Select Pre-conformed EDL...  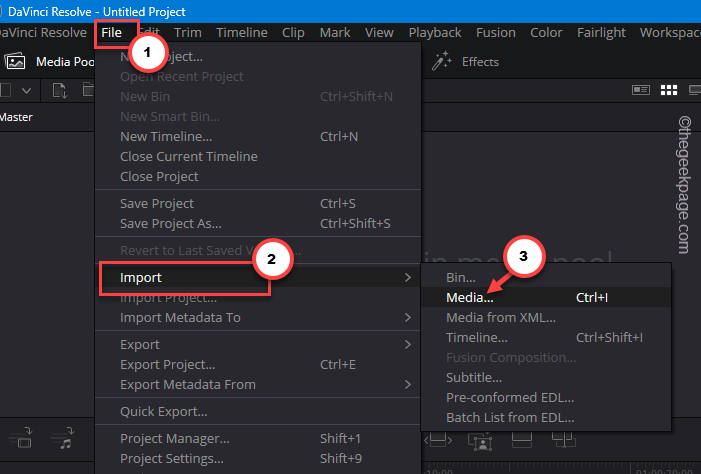(x=546, y=398)
